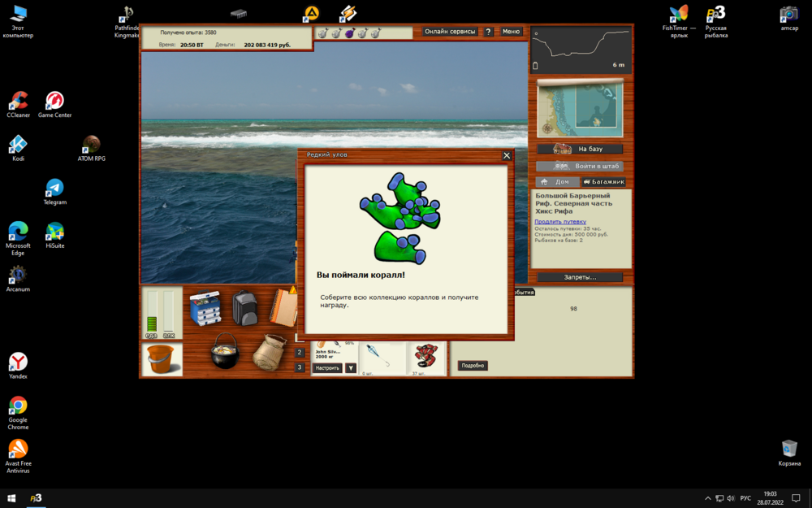Viewport: 812px width, 508px height.
Task: Switch to the Багажник tab
Action: pyautogui.click(x=603, y=182)
